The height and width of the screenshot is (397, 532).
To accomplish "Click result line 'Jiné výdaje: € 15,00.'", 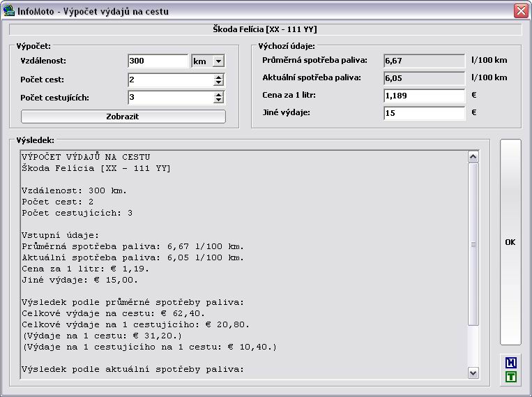I will tap(80, 280).
